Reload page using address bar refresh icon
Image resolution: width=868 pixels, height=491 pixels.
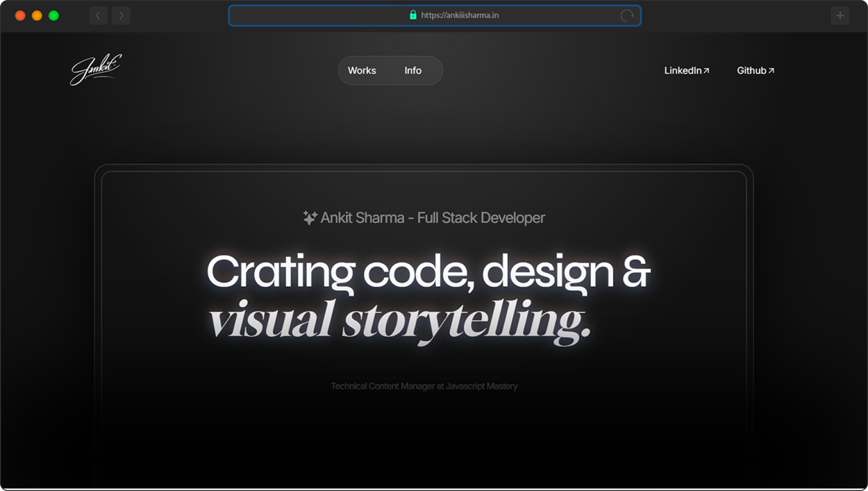point(627,15)
